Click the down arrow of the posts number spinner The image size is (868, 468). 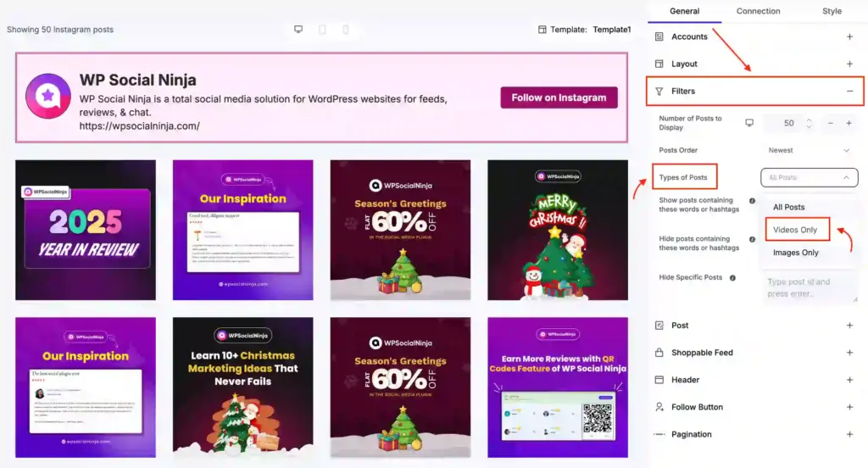pos(809,127)
